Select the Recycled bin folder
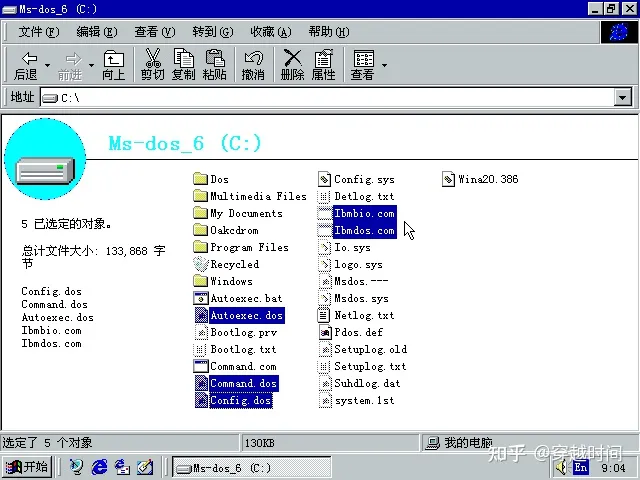 point(226,264)
